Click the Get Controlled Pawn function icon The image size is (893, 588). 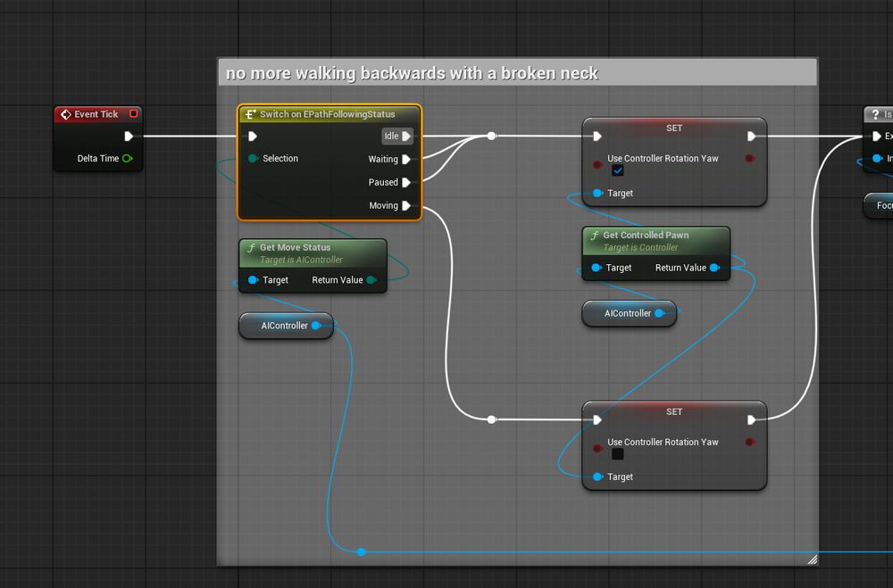coord(595,235)
